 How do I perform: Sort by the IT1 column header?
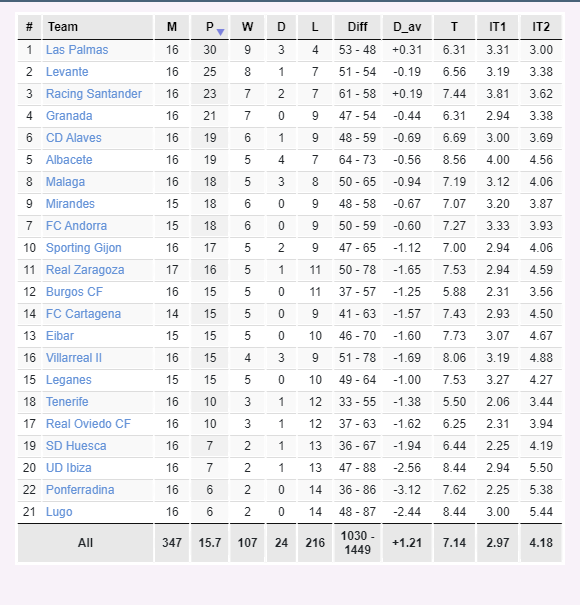point(497,27)
